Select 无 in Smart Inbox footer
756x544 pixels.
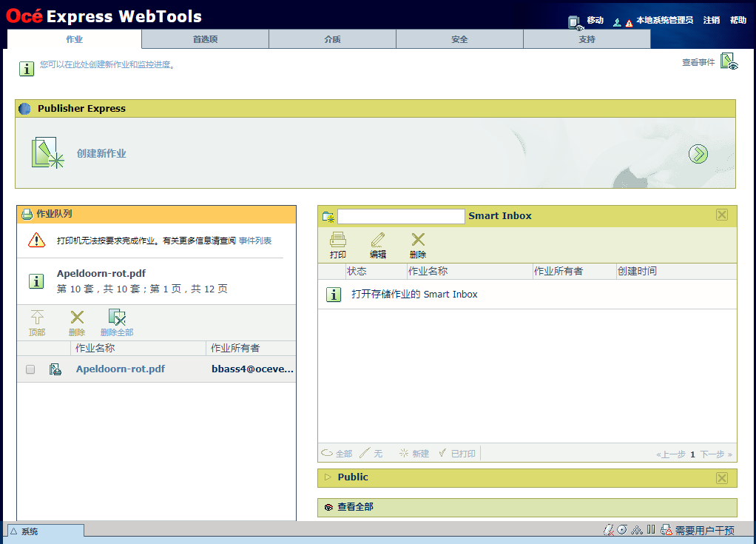(x=371, y=453)
